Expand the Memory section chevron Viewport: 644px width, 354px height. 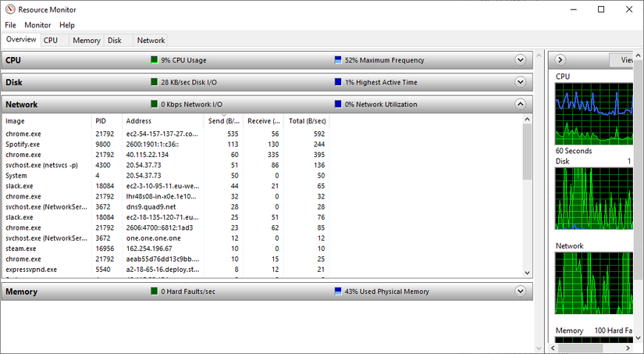[521, 291]
